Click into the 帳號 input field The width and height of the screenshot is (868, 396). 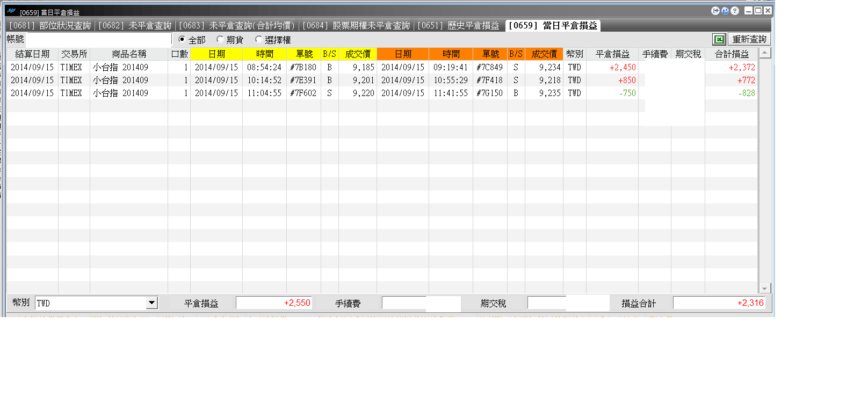point(99,39)
